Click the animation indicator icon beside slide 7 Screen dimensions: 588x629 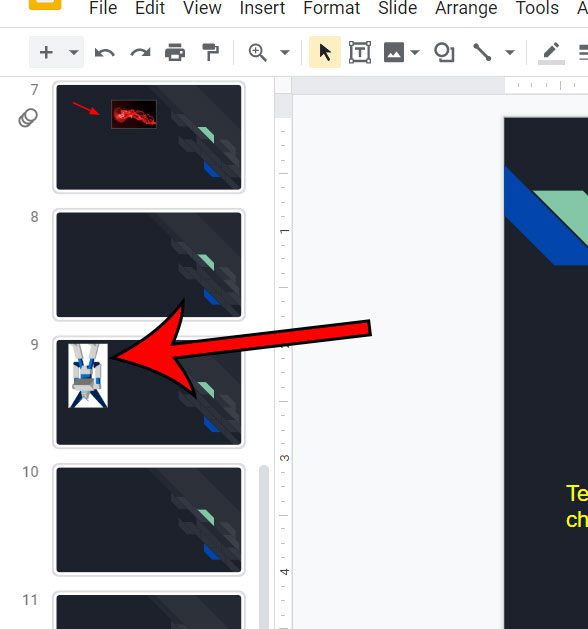pyautogui.click(x=28, y=118)
